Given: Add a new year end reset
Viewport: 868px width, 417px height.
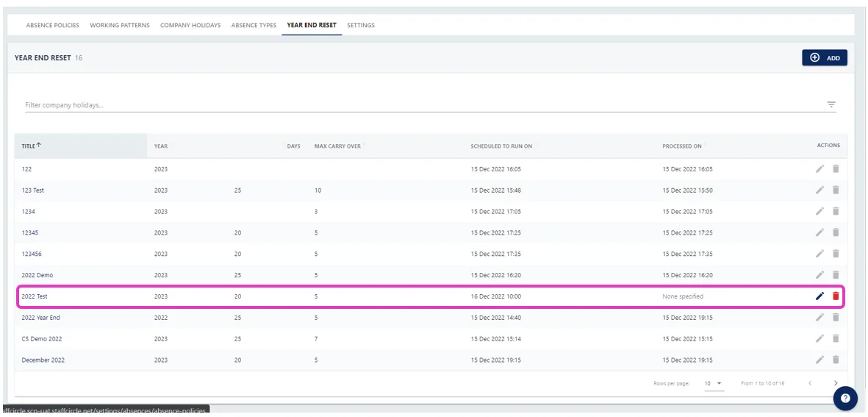Looking at the screenshot, I should 824,57.
